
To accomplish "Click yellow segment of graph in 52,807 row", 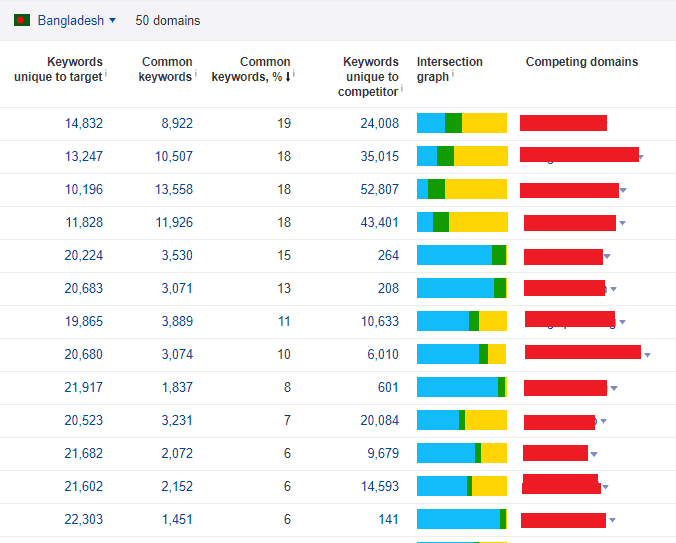I will click(476, 189).
